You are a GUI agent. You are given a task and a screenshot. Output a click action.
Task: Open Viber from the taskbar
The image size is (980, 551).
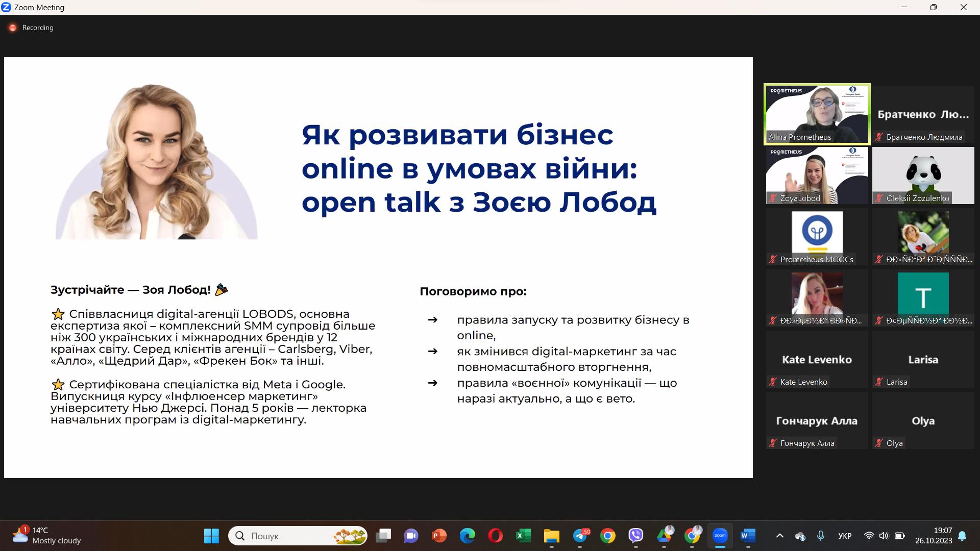click(x=635, y=536)
